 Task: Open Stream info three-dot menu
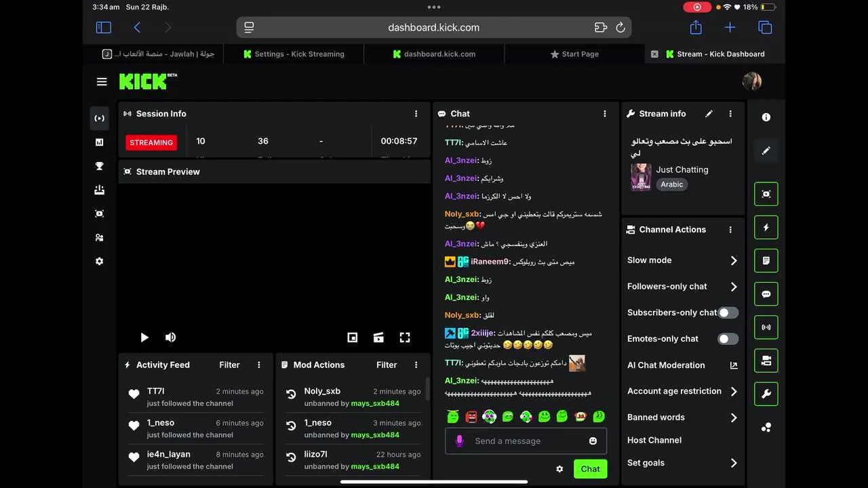click(730, 114)
